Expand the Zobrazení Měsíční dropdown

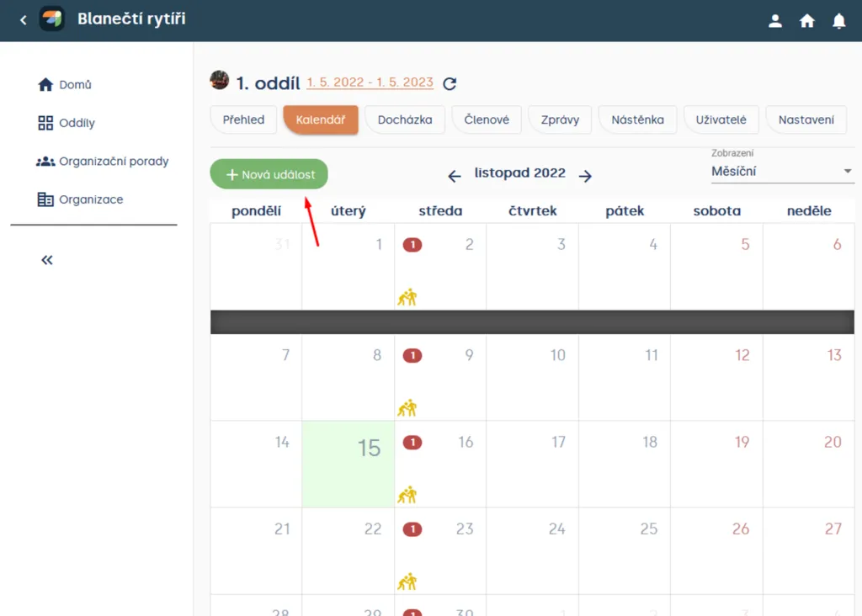[782, 172]
